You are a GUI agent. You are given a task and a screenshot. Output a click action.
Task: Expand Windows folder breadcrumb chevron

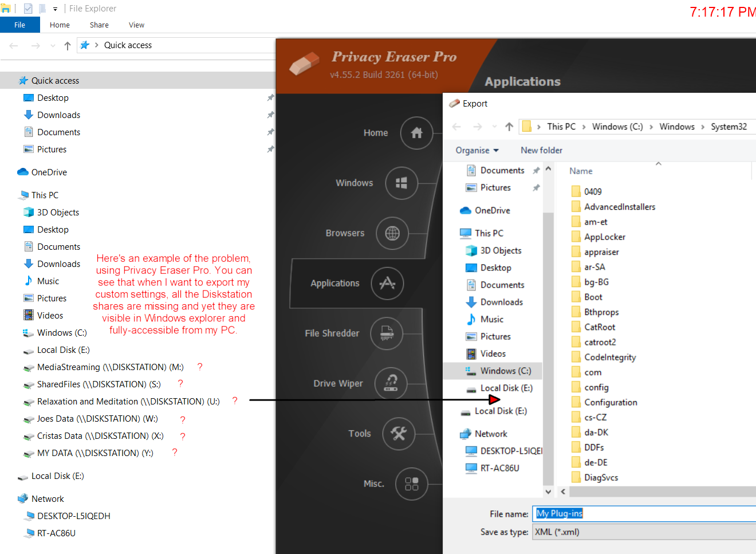pos(703,127)
